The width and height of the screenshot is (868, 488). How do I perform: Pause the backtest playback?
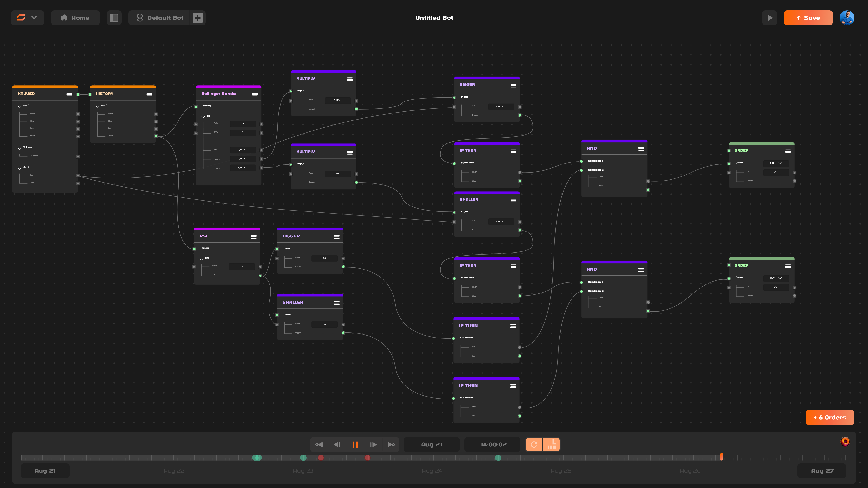[x=355, y=445]
